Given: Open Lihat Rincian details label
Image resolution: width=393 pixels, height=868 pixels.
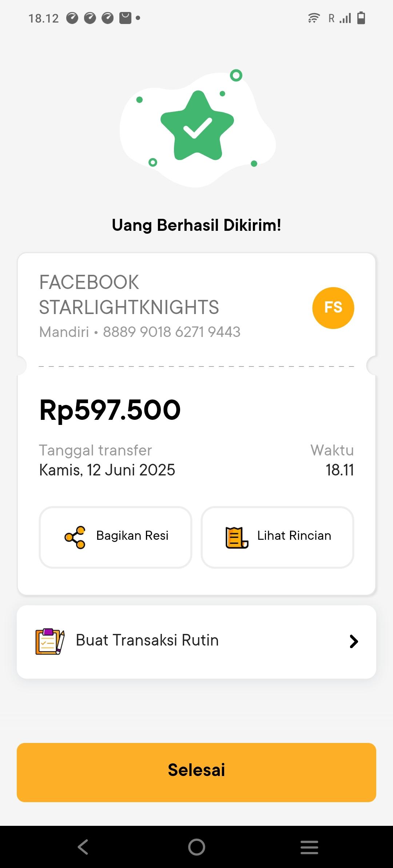Looking at the screenshot, I should click(294, 536).
